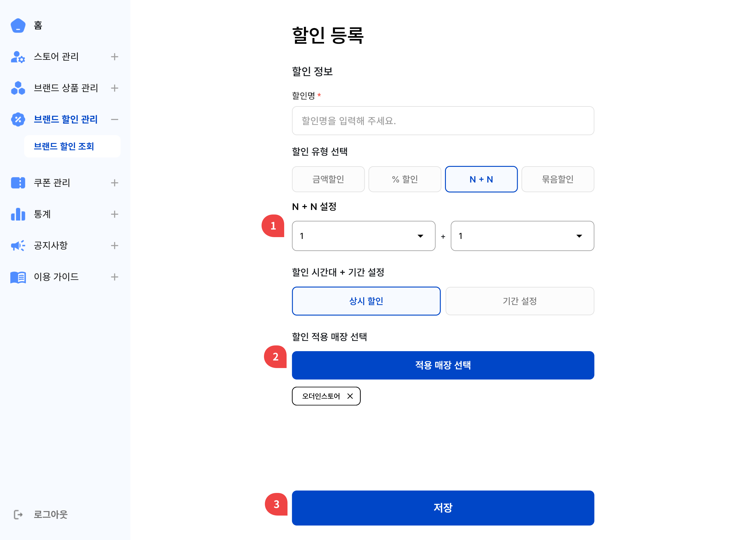Choose 상시 할인 option
The height and width of the screenshot is (540, 756).
[366, 301]
